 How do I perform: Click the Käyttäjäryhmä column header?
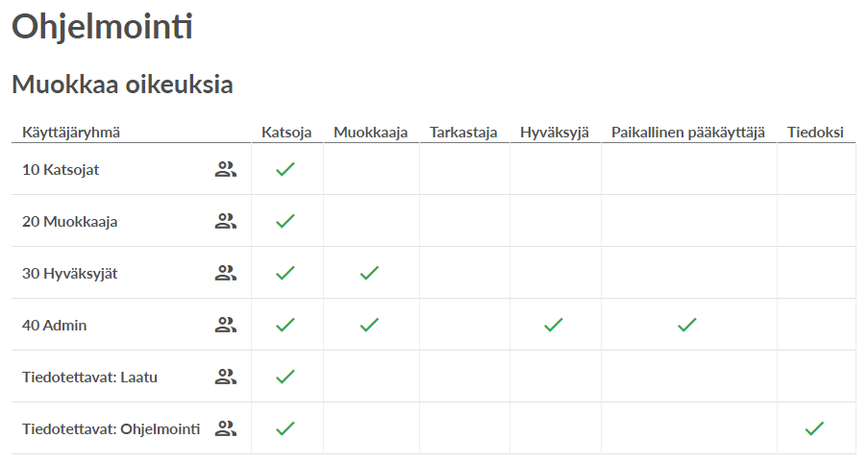71,133
